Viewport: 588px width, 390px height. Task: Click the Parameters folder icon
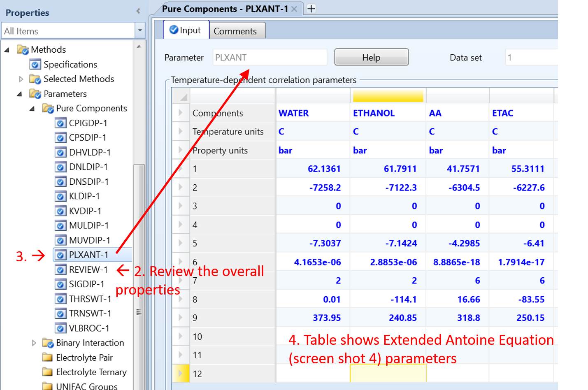(35, 94)
